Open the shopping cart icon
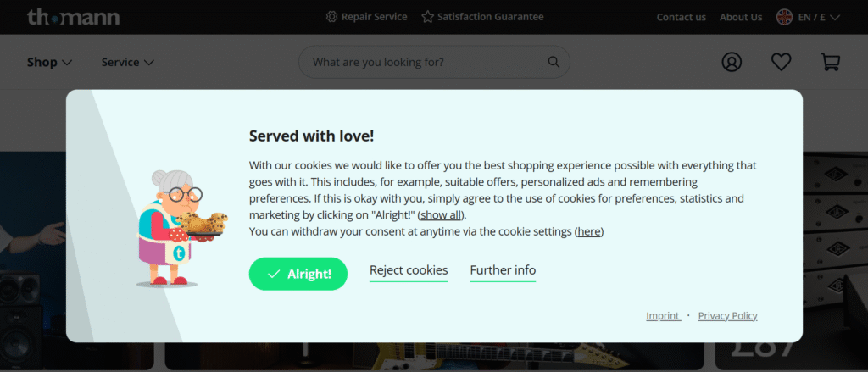 point(830,62)
